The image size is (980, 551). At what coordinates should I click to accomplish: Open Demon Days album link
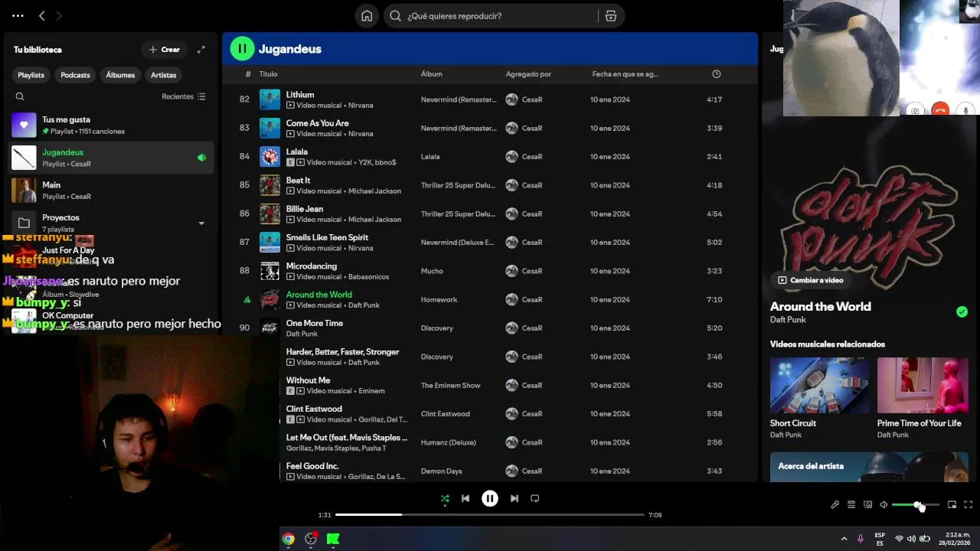click(x=441, y=471)
